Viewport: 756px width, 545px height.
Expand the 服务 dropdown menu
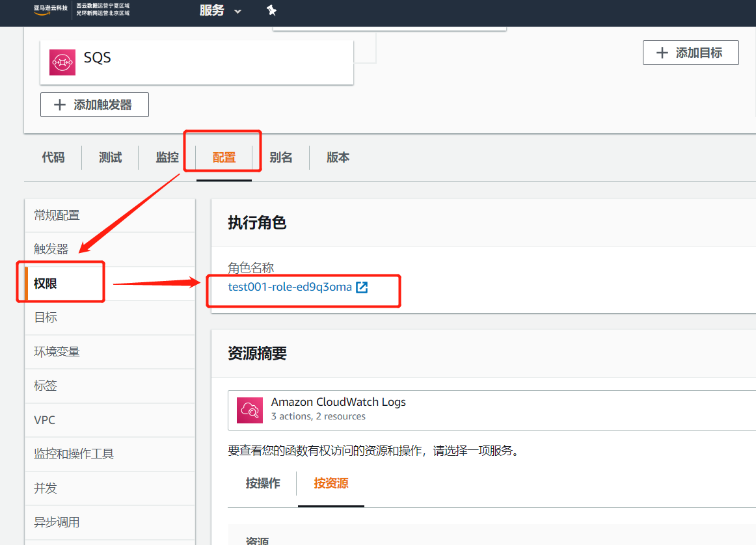(220, 11)
